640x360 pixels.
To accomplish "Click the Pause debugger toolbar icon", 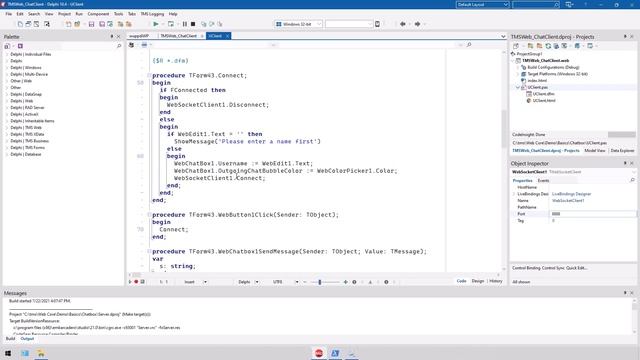I will click(184, 24).
